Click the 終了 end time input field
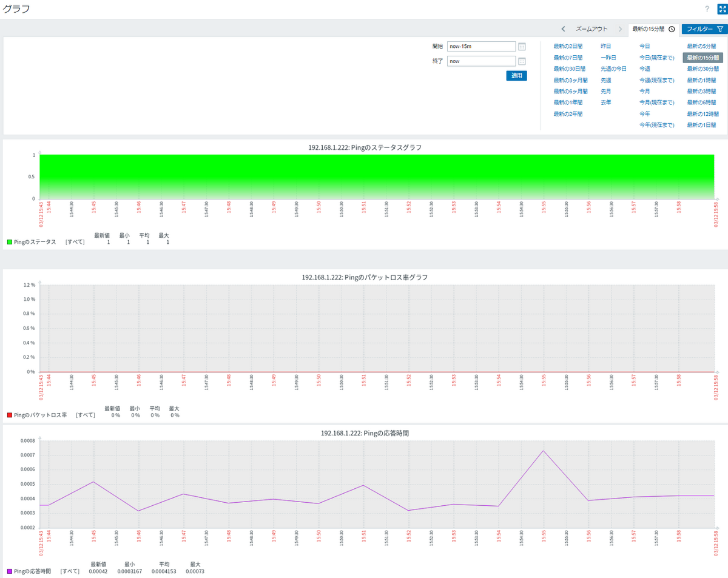 481,61
